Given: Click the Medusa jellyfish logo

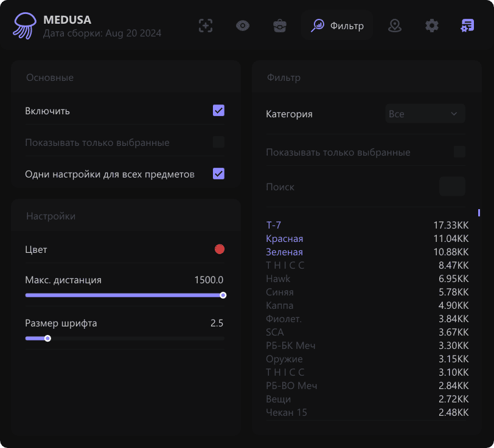Looking at the screenshot, I should tap(25, 26).
